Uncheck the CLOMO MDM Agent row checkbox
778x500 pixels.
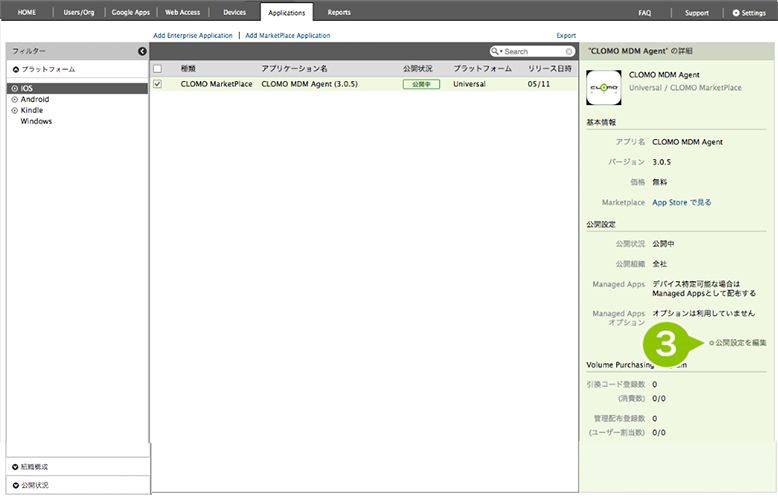157,84
